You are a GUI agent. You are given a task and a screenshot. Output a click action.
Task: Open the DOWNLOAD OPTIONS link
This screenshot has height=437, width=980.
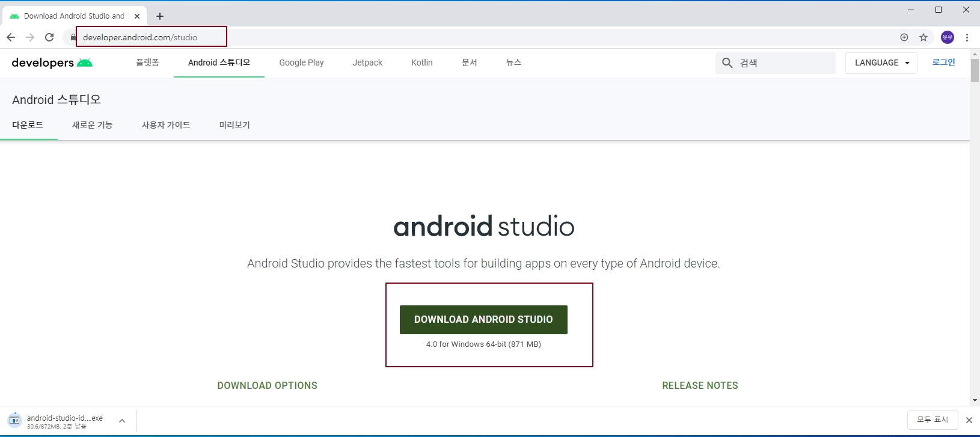268,386
